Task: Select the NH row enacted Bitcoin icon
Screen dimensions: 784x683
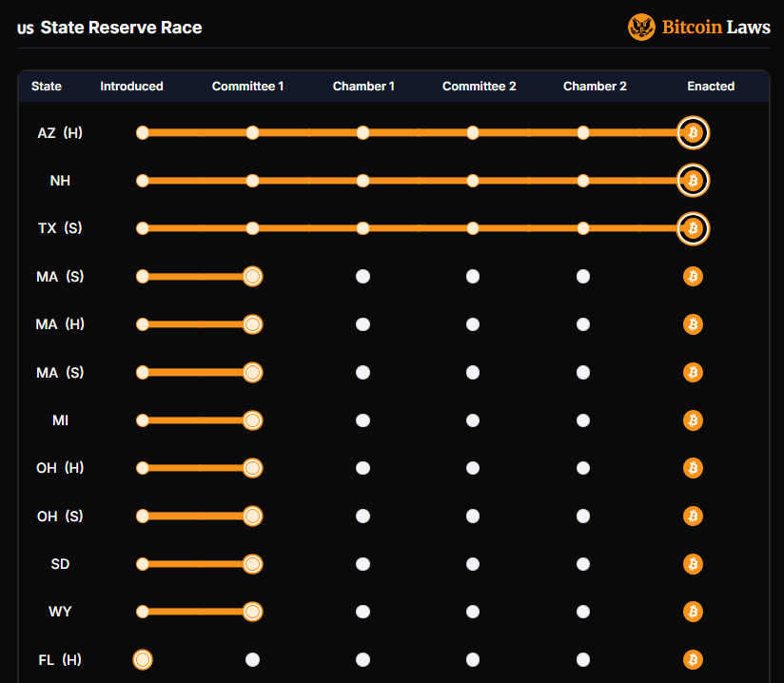Action: tap(693, 181)
